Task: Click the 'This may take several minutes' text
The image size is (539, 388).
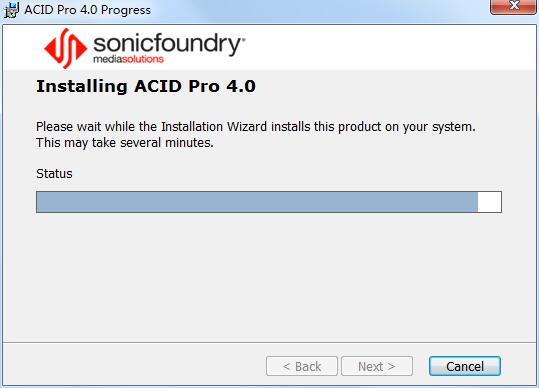Action: (x=125, y=142)
